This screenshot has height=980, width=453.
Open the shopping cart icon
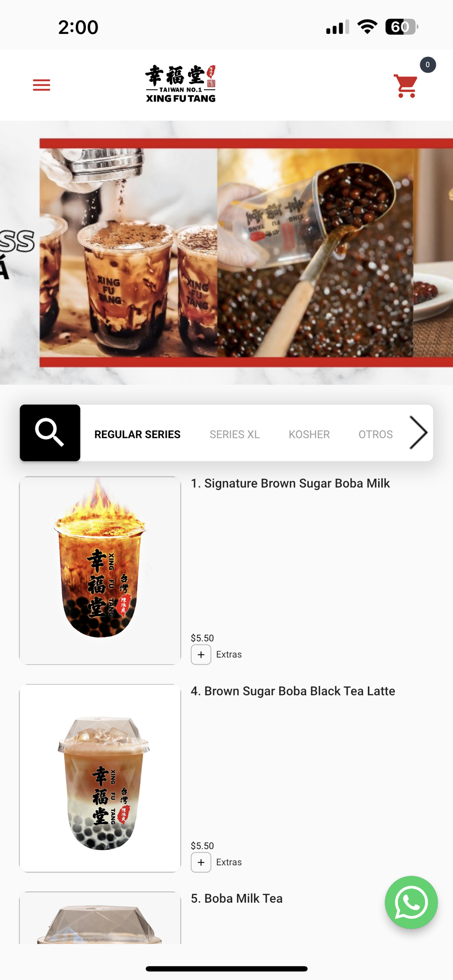(406, 86)
